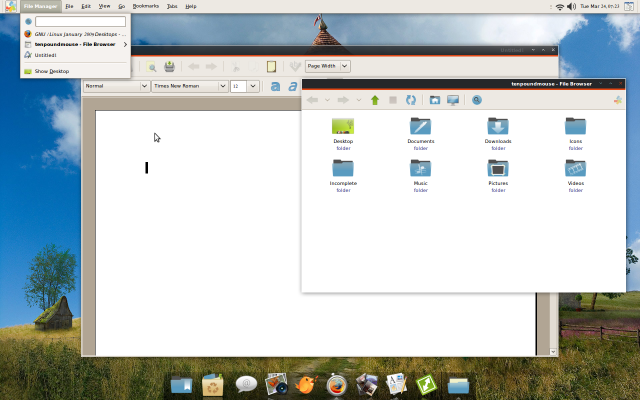Open the recycle trash icon in dock
Viewport: 640px width, 400px height.
[x=213, y=384]
